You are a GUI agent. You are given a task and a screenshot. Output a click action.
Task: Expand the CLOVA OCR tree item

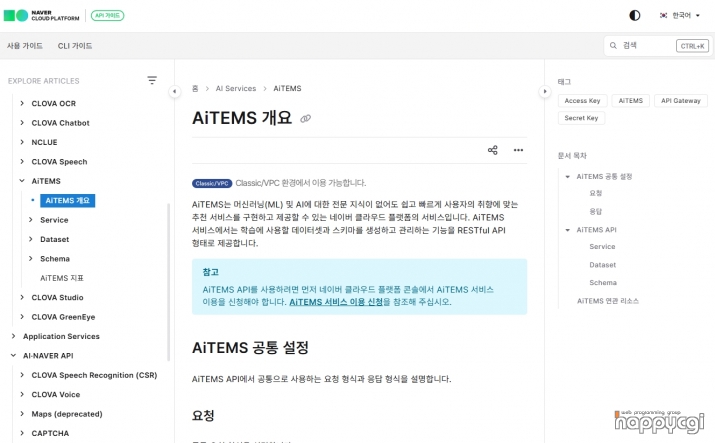[x=22, y=103]
